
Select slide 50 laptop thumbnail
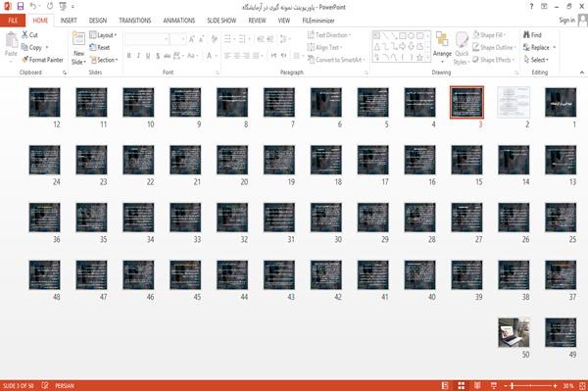pos(514,332)
